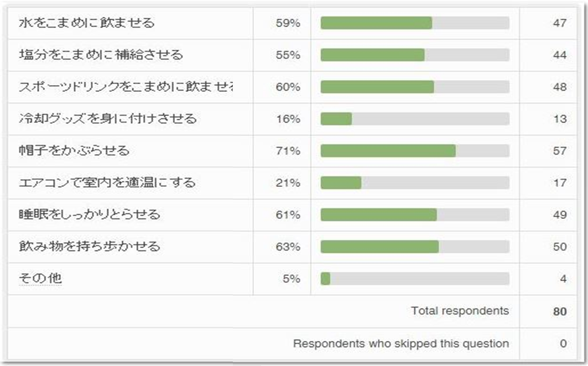Click the small green bar for その他
This screenshot has width=588, height=366.
point(325,279)
